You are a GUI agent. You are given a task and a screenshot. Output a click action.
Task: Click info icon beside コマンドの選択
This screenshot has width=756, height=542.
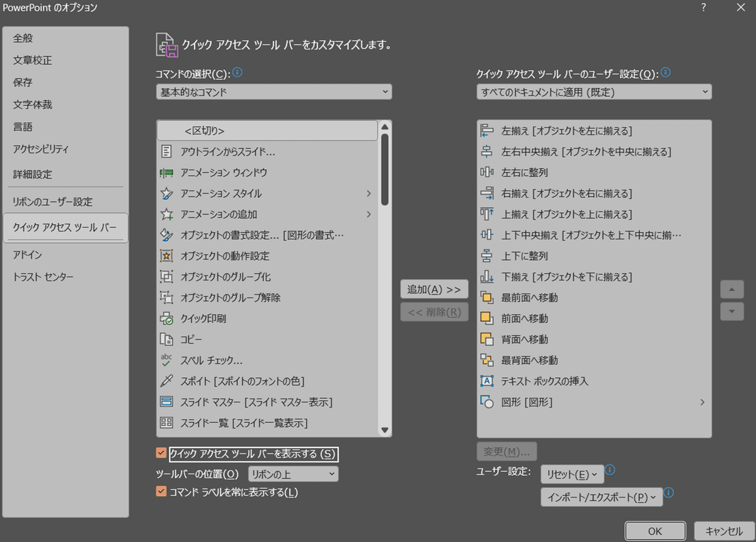pos(238,73)
